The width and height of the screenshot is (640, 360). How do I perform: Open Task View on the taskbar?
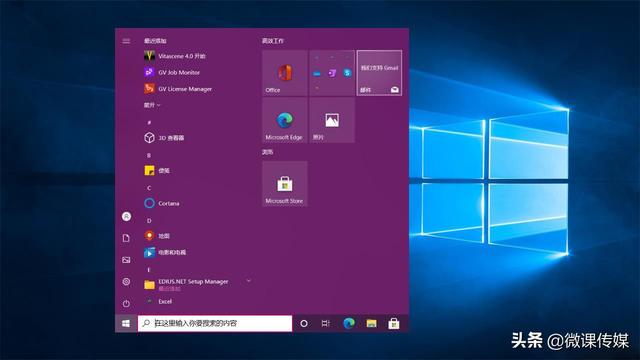click(325, 323)
